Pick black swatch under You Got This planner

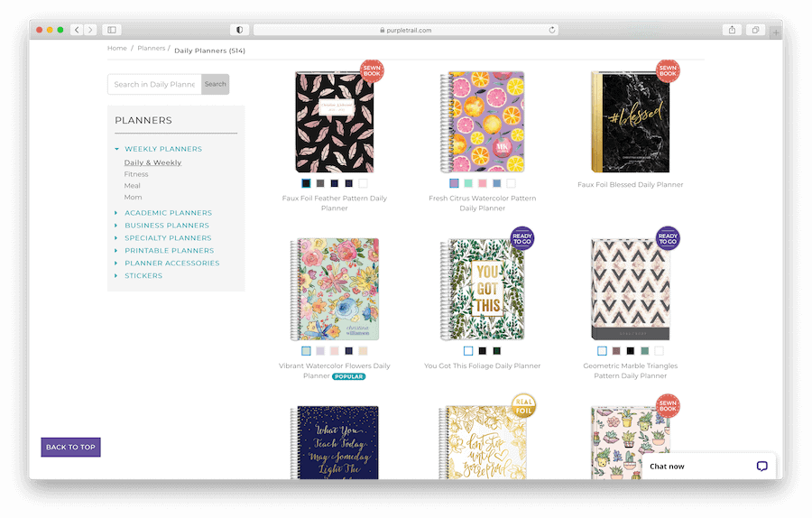pos(483,351)
